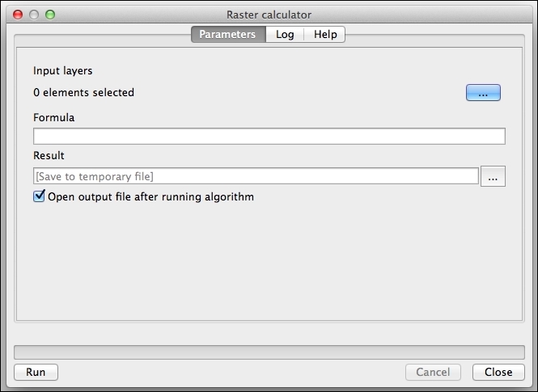538x392 pixels.
Task: Click the grey minimize window button
Action: point(34,15)
